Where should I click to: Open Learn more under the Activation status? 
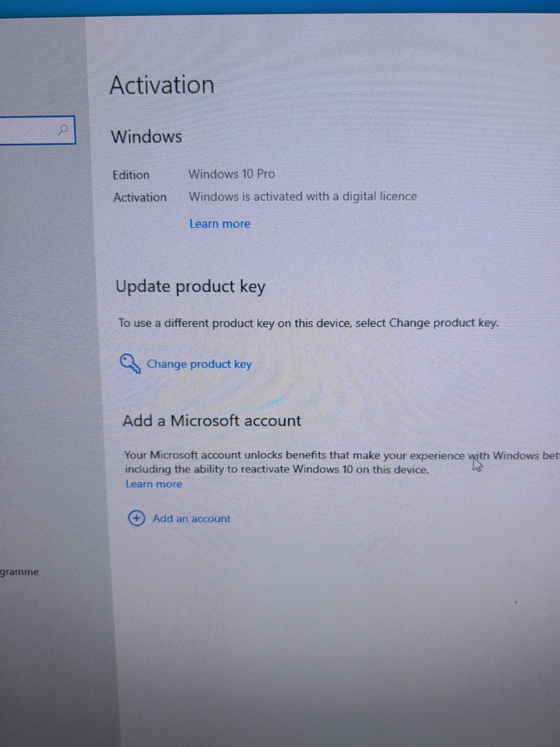click(220, 224)
